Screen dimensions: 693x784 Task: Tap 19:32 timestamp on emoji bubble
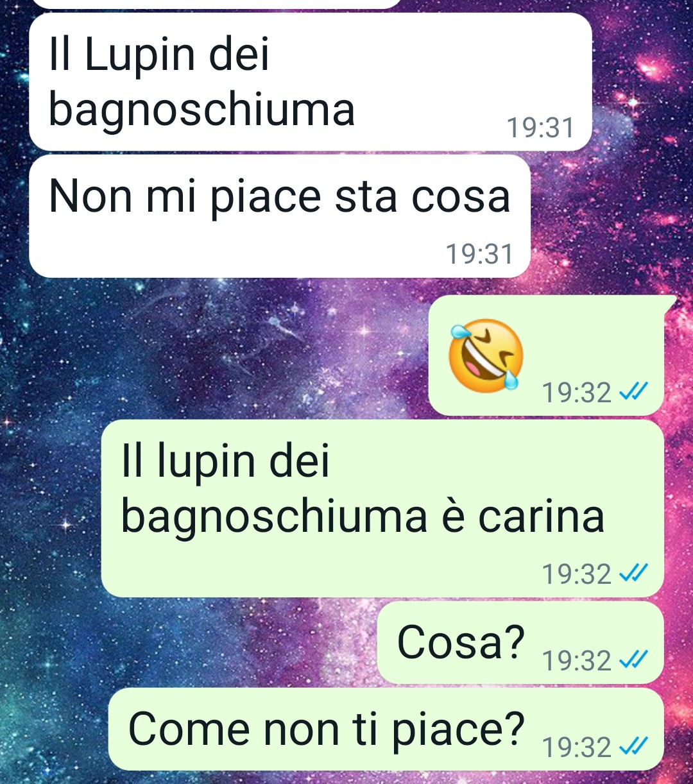pyautogui.click(x=577, y=392)
